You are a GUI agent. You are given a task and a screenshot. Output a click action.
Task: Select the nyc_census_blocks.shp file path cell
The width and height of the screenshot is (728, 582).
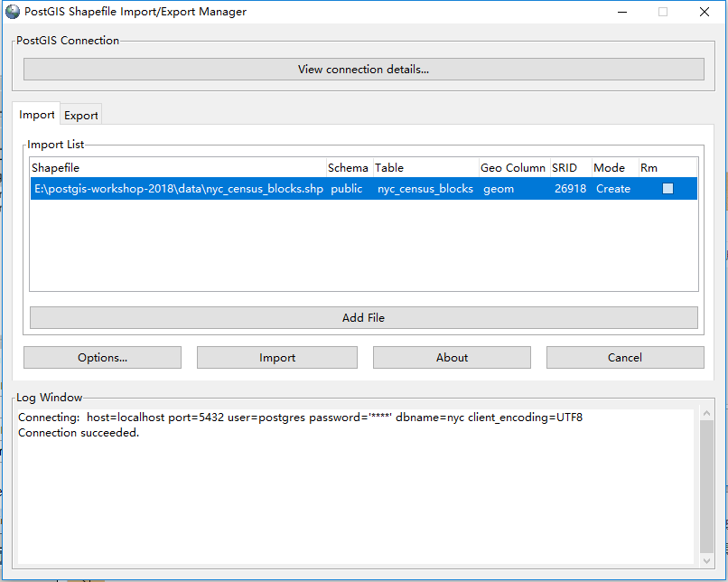[x=179, y=189]
